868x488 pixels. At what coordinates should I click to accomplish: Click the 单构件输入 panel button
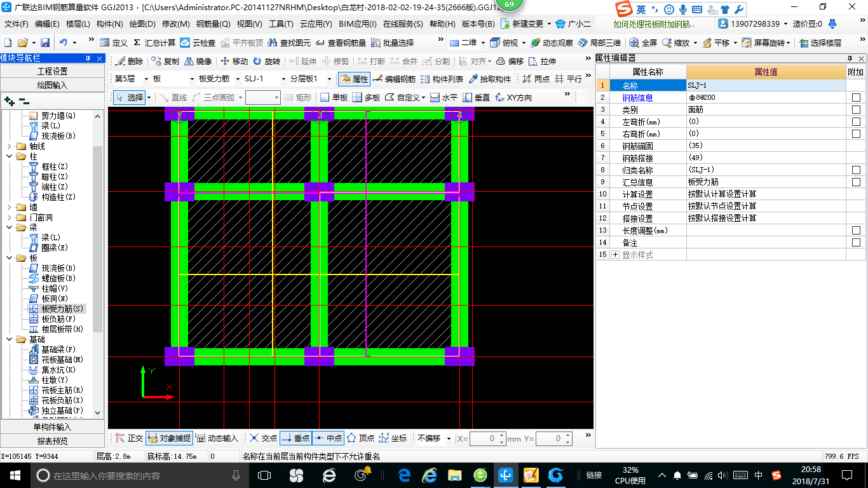52,427
